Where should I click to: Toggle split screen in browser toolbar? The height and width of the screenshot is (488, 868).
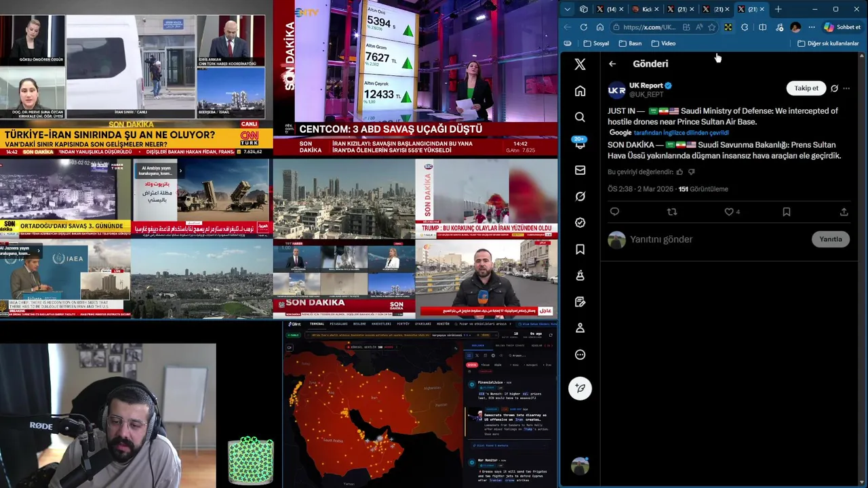click(x=763, y=27)
